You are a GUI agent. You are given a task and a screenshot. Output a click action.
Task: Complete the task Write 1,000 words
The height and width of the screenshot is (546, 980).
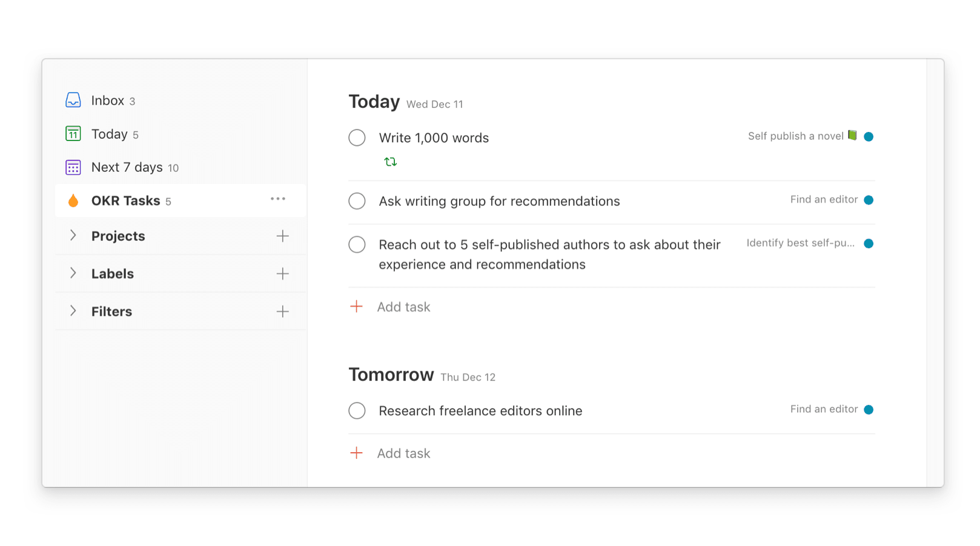tap(357, 137)
